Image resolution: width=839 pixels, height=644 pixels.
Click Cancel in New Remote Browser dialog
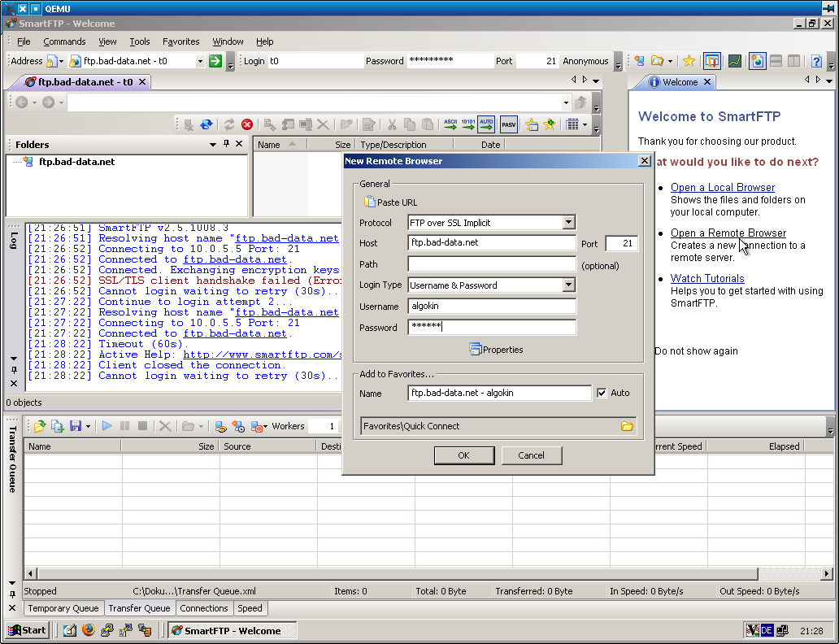click(532, 455)
